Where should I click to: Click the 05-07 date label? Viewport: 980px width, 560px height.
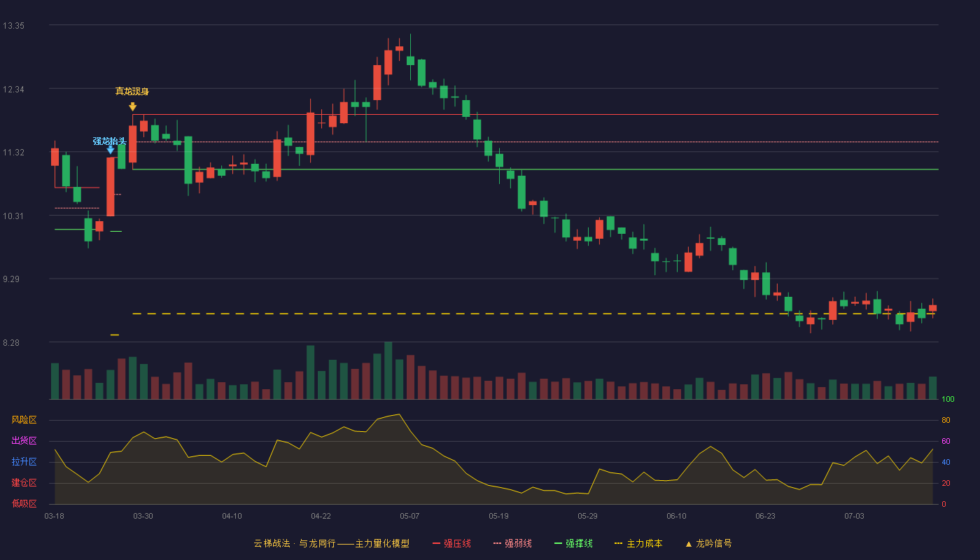[410, 516]
